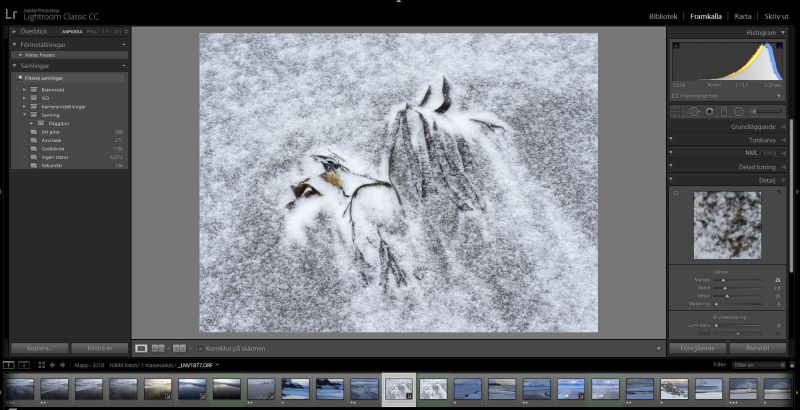Expand the Brännvidd collection set
The height and width of the screenshot is (410, 800).
[24, 90]
